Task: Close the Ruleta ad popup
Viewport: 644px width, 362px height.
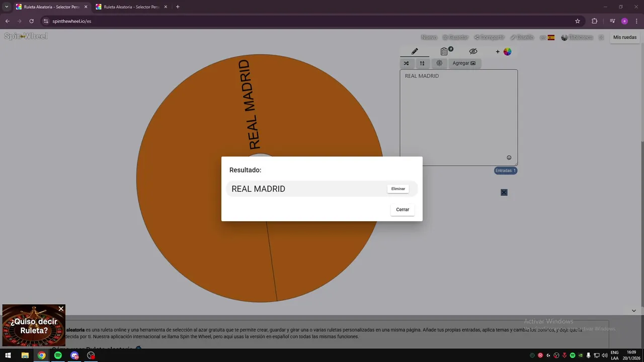Action: pyautogui.click(x=61, y=309)
